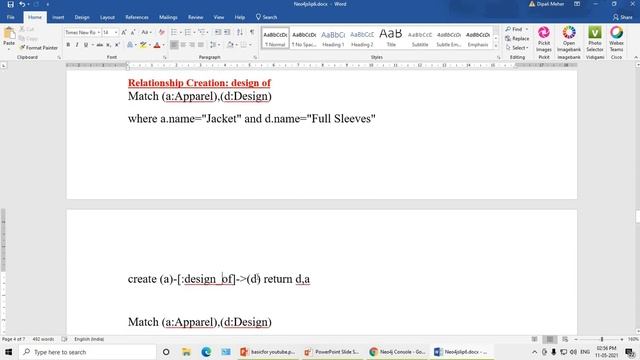The width and height of the screenshot is (640, 360).
Task: Choose the red font color button
Action: (157, 45)
